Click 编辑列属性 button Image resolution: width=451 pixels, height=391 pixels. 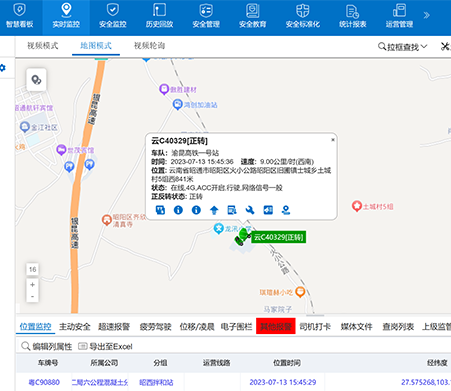(x=47, y=346)
